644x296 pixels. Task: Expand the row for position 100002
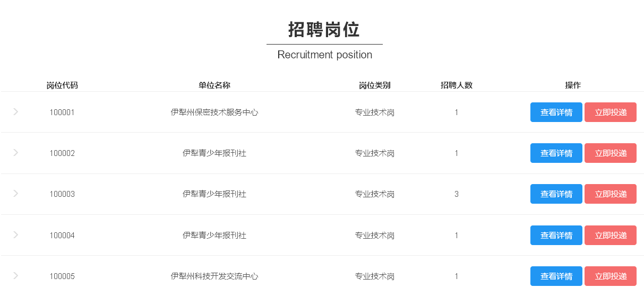[16, 153]
